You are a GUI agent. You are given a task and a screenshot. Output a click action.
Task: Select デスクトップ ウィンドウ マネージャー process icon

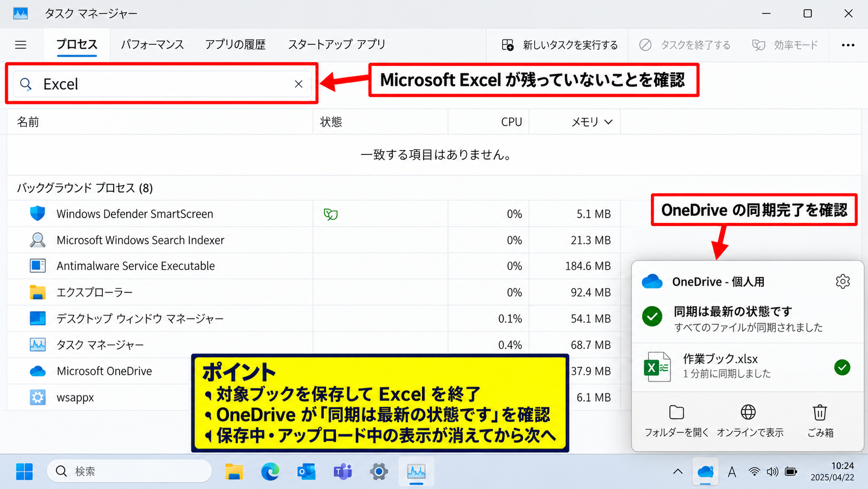[37, 318]
